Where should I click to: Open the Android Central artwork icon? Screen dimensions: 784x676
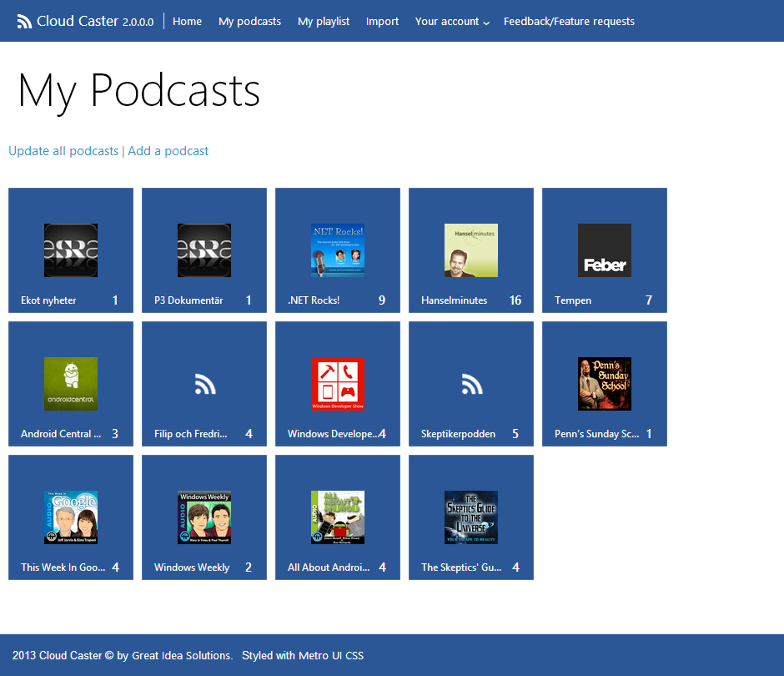click(71, 384)
